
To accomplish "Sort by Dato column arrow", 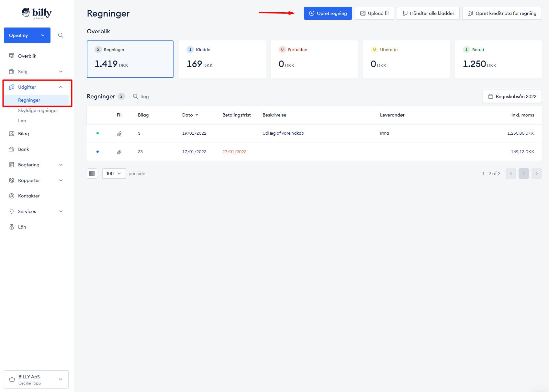I will click(x=197, y=115).
